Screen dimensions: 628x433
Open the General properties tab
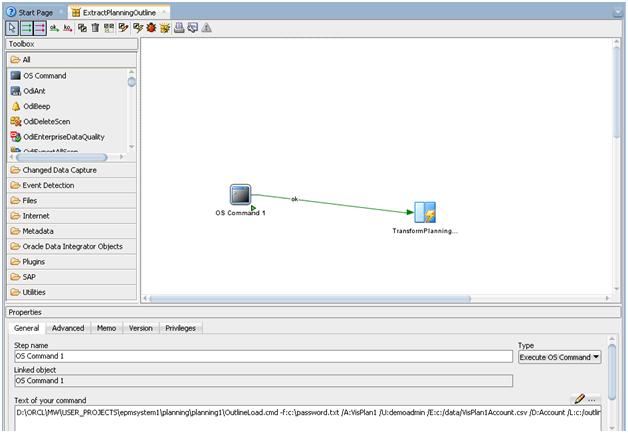click(x=26, y=328)
